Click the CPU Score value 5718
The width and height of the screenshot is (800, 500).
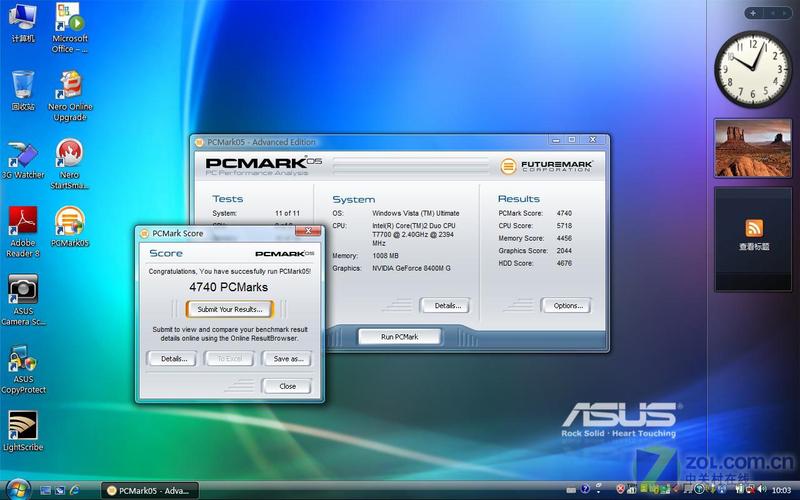pos(564,226)
